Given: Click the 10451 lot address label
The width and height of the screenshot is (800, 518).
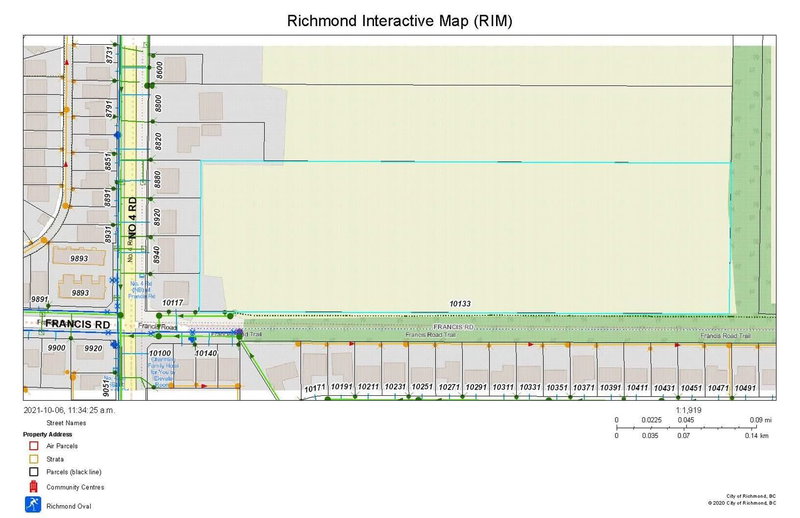Looking at the screenshot, I should [691, 388].
